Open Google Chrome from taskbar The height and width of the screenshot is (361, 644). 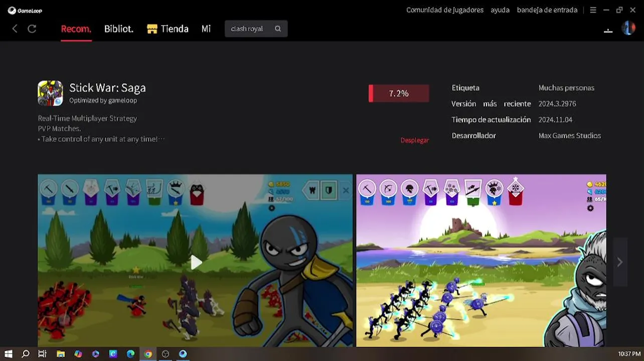click(x=148, y=354)
